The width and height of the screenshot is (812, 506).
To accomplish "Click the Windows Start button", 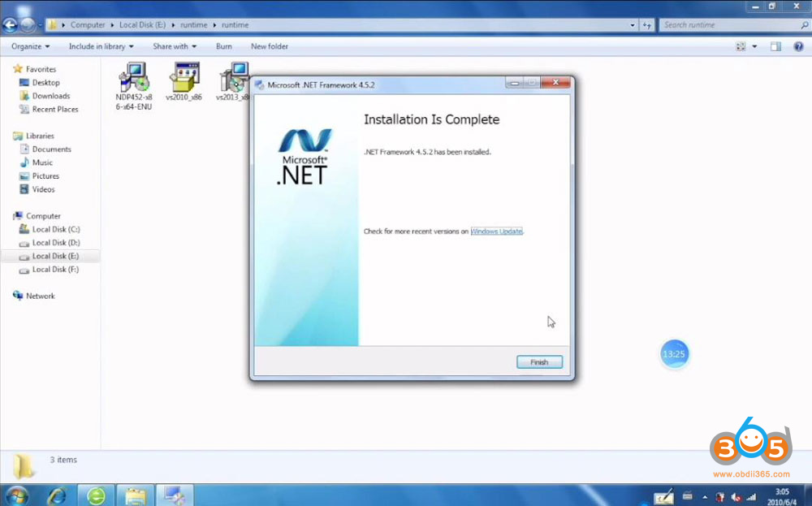I will (x=17, y=495).
